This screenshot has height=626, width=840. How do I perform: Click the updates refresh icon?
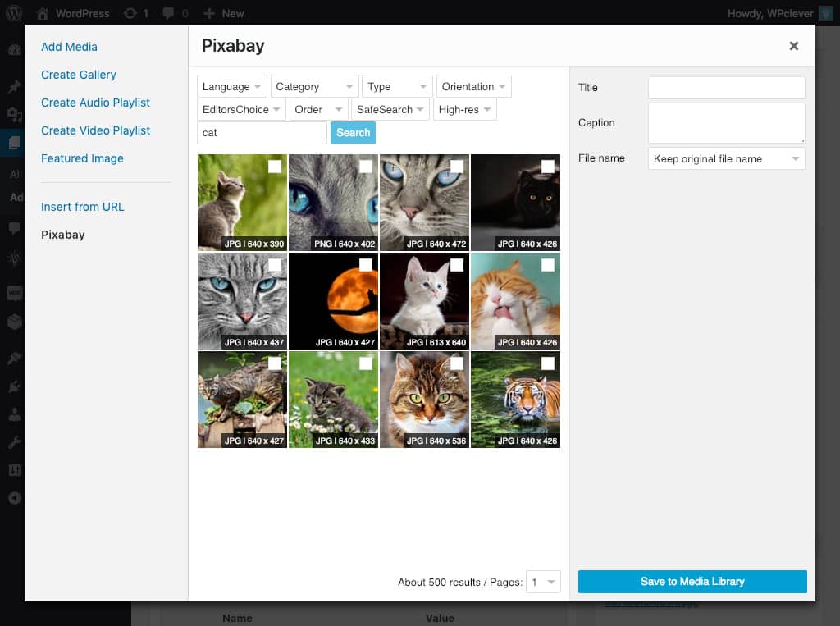[x=130, y=13]
